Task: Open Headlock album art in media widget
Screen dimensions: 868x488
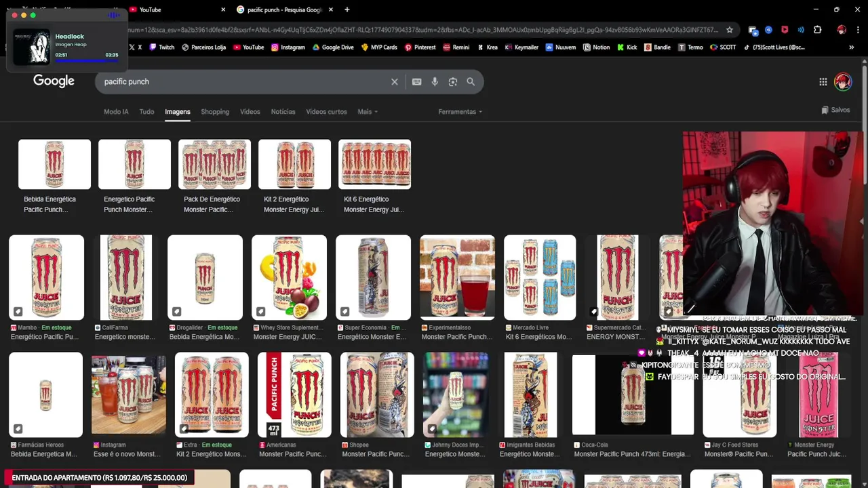Action: [32, 47]
